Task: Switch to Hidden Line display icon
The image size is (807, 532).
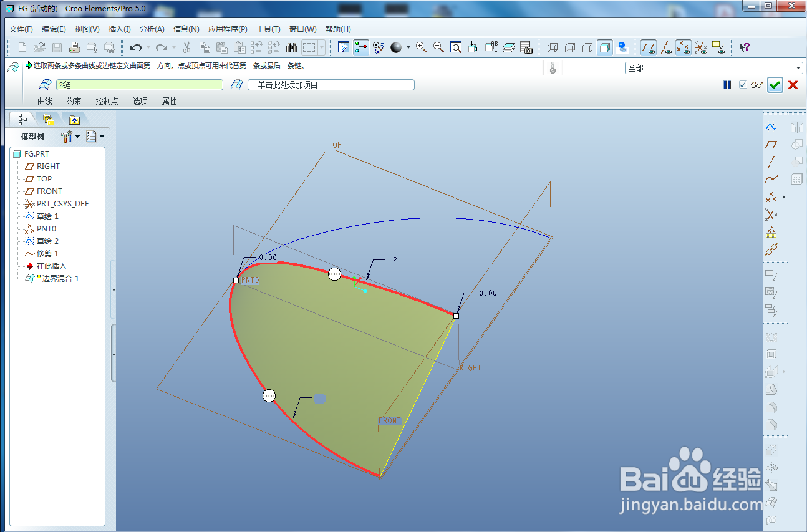Action: 570,47
